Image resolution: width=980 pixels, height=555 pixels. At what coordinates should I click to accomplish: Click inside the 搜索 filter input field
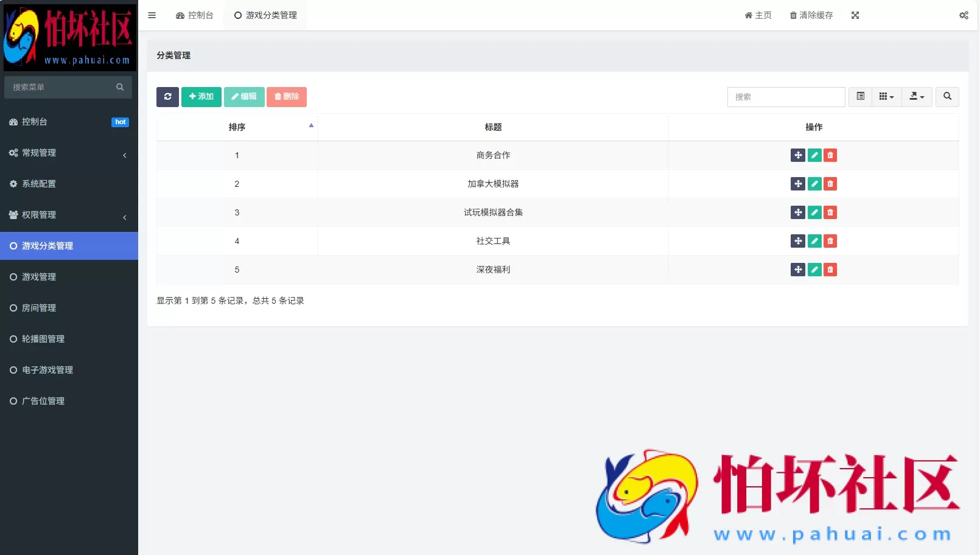click(x=785, y=97)
